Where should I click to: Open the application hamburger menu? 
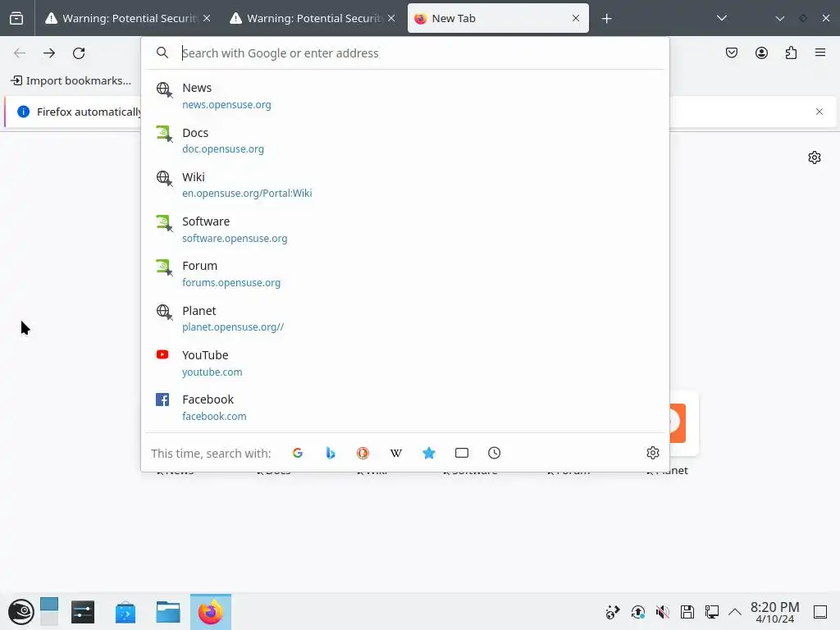(820, 52)
